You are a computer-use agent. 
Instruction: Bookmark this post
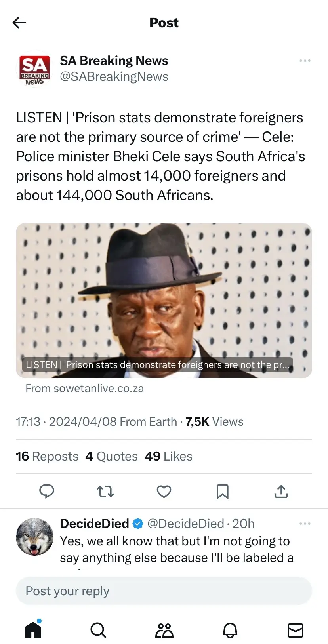click(223, 492)
